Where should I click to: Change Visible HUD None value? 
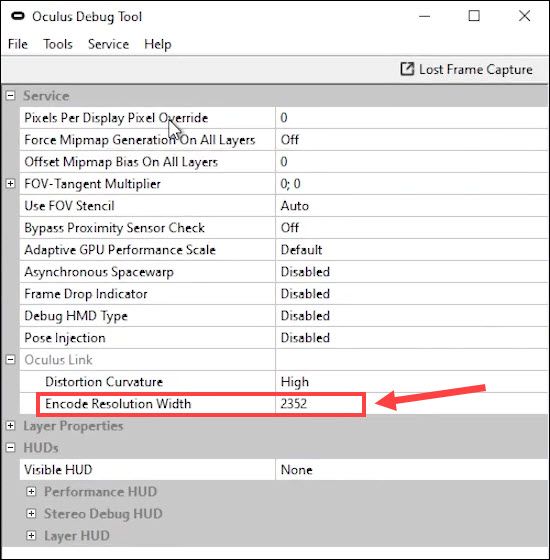point(412,470)
